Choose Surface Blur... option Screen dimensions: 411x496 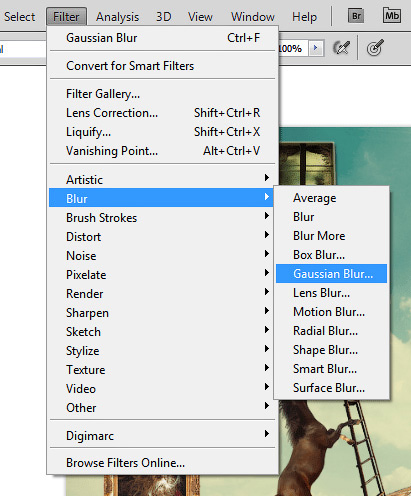tap(331, 388)
